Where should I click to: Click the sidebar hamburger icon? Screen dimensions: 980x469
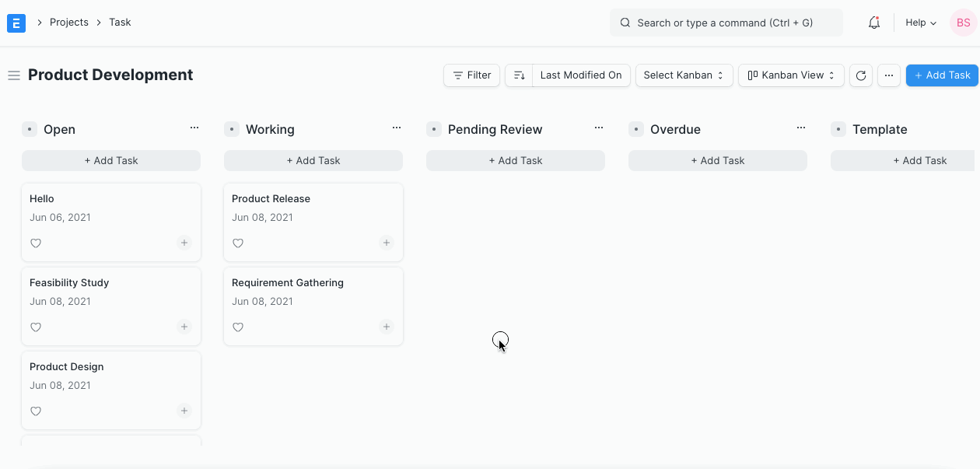coord(14,75)
